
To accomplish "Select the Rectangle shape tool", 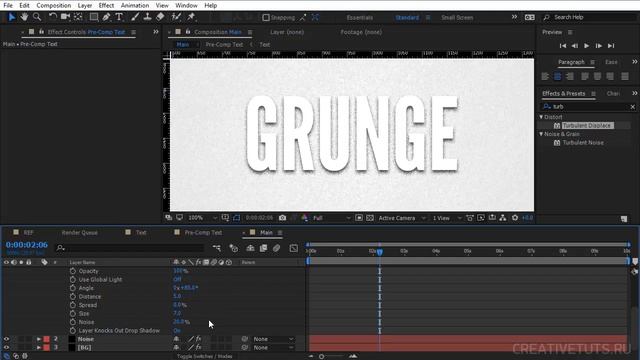I will click(x=94, y=17).
